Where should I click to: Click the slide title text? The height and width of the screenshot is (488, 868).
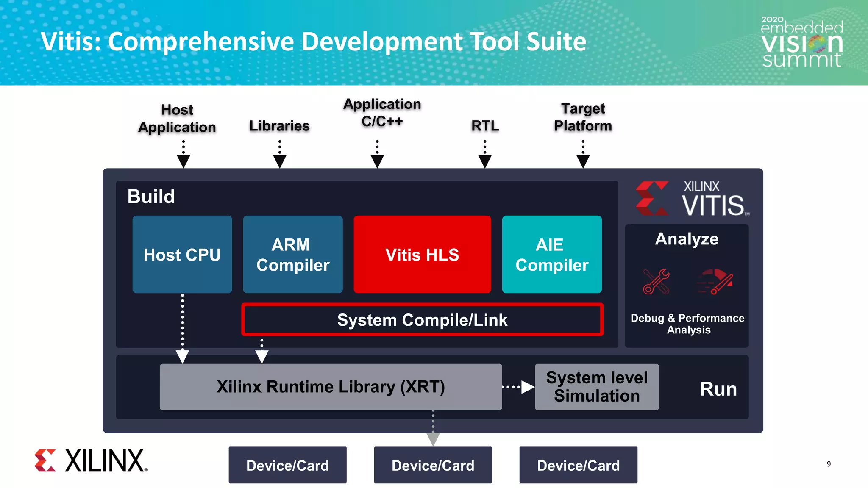[x=313, y=42]
